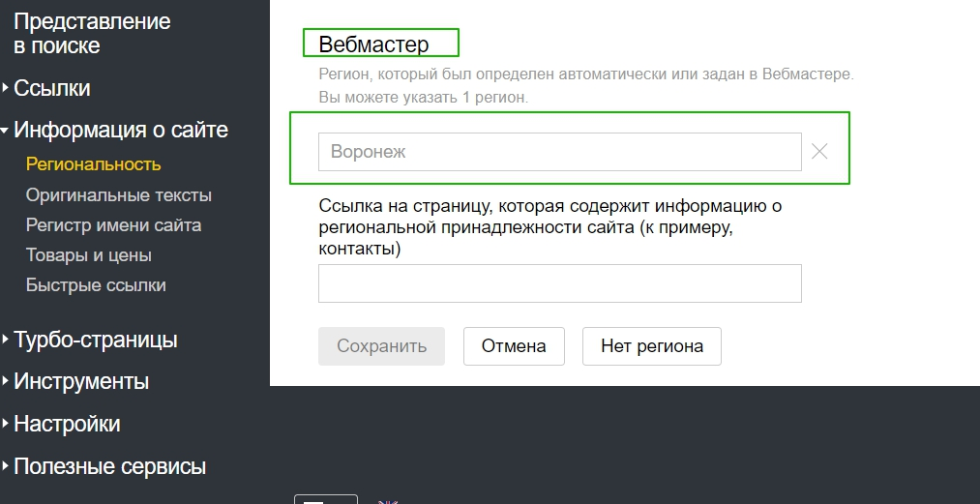
Task: Choose the Нет региона button
Action: coord(652,345)
